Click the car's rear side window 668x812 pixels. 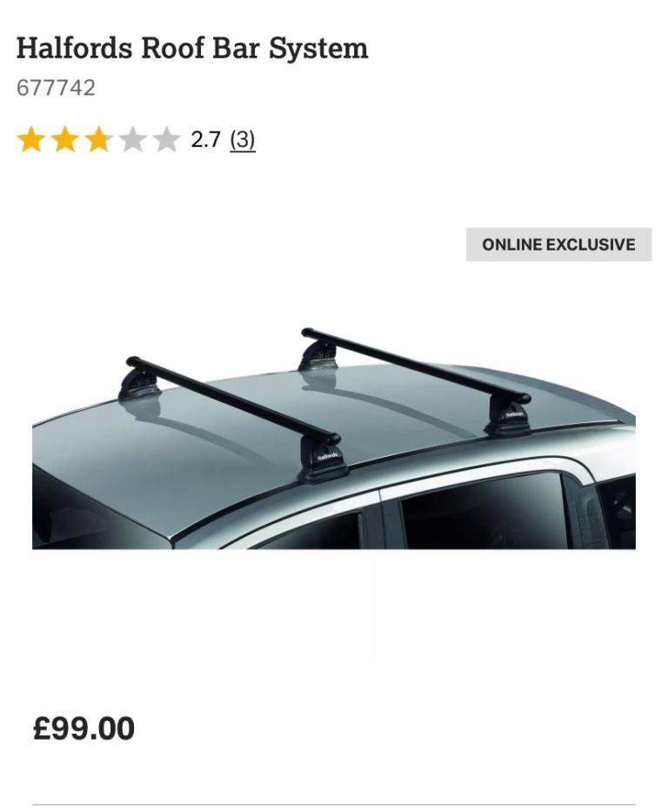pyautogui.click(x=484, y=512)
